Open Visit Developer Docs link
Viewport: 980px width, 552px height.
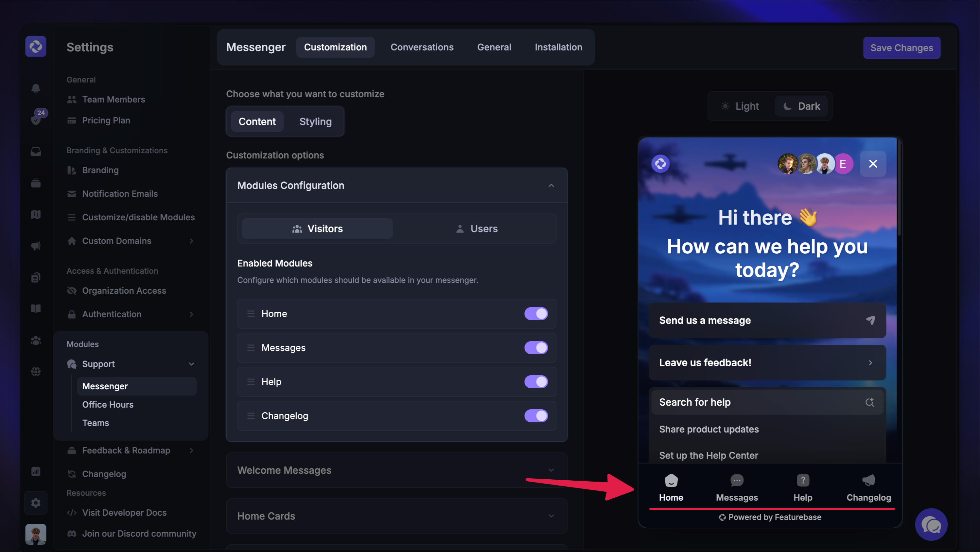pyautogui.click(x=124, y=512)
